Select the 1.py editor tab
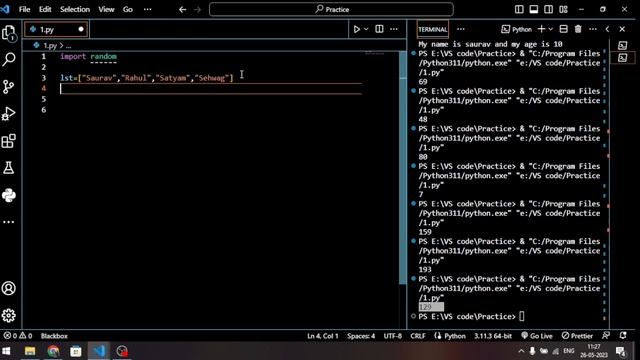The width and height of the screenshot is (640, 360). [x=56, y=29]
